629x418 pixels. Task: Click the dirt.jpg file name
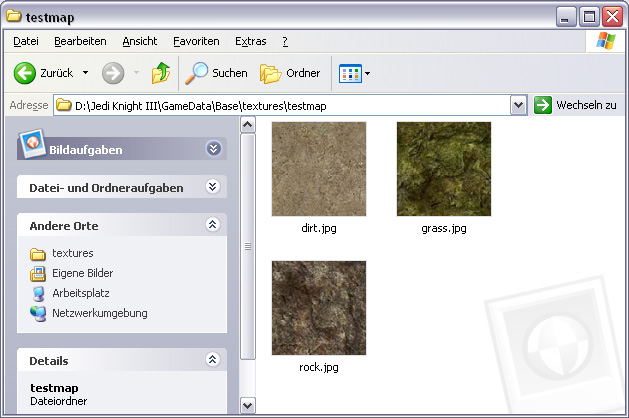(319, 228)
